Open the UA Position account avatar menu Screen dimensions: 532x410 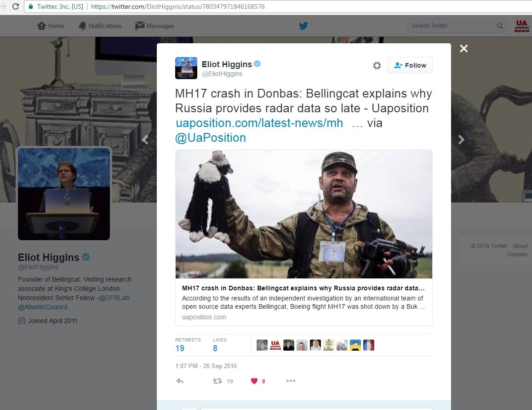[x=521, y=26]
